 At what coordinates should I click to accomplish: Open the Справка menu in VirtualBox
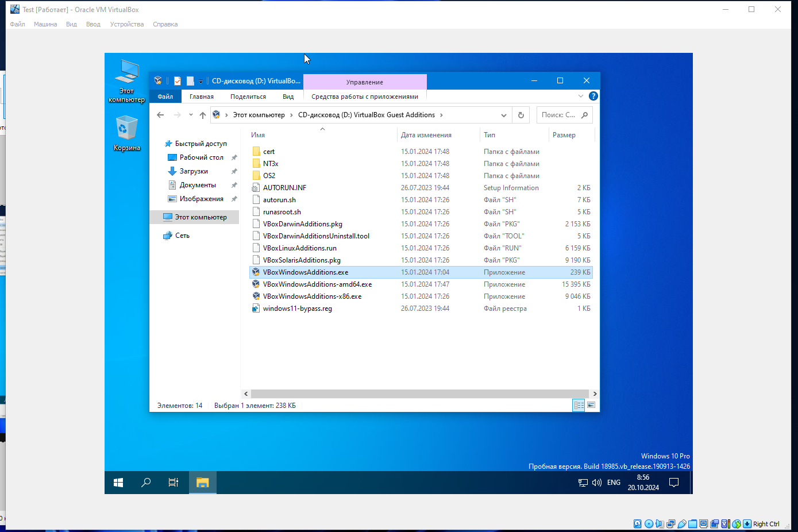(x=165, y=24)
